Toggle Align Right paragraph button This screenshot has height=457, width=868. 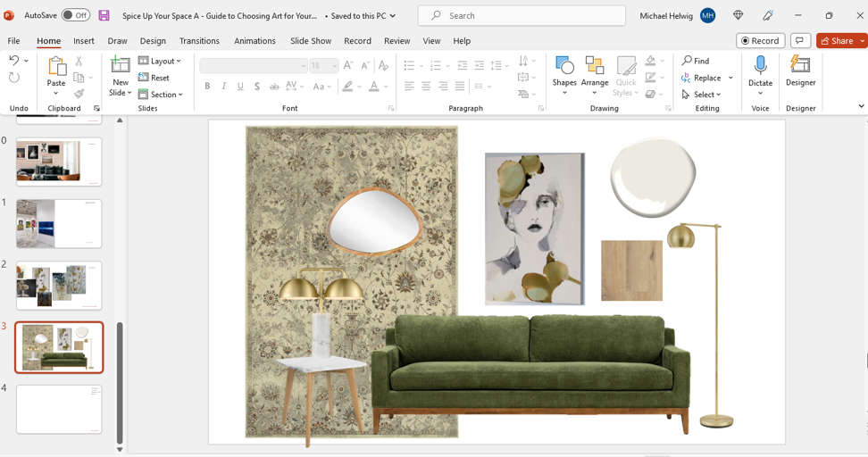click(x=443, y=87)
